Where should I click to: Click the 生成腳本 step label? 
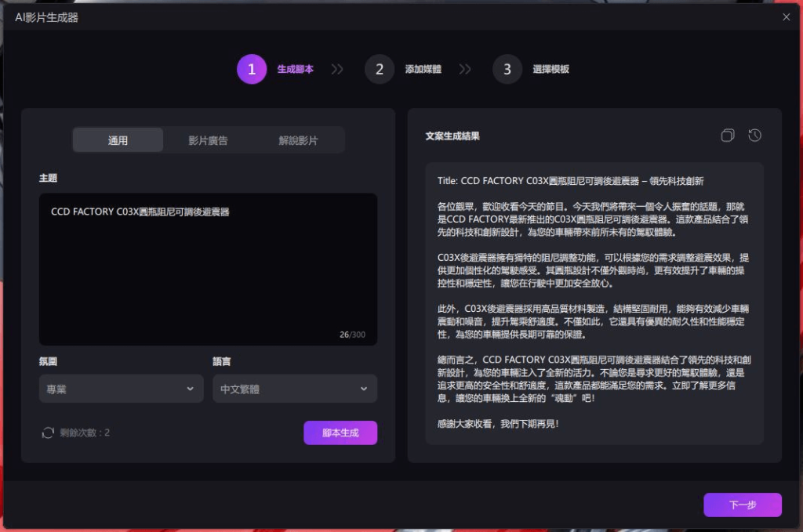(x=295, y=69)
